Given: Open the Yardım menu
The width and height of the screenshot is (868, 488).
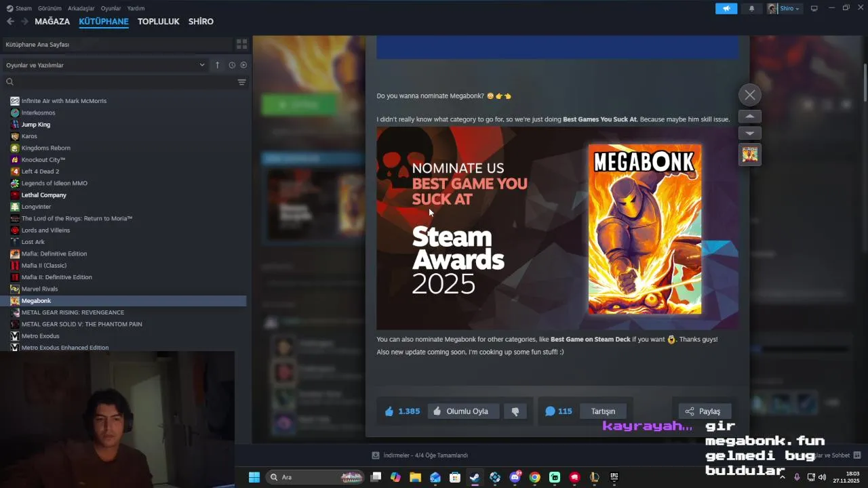Looking at the screenshot, I should [136, 8].
